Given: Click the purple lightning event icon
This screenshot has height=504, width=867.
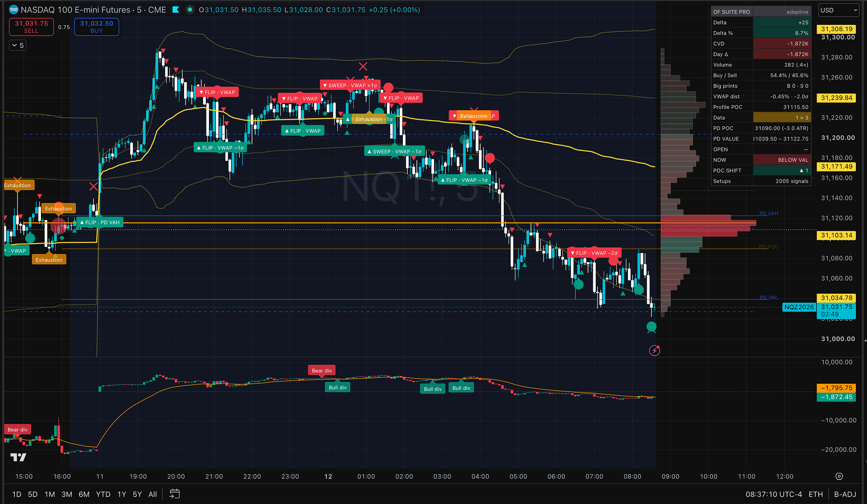Looking at the screenshot, I should point(655,350).
